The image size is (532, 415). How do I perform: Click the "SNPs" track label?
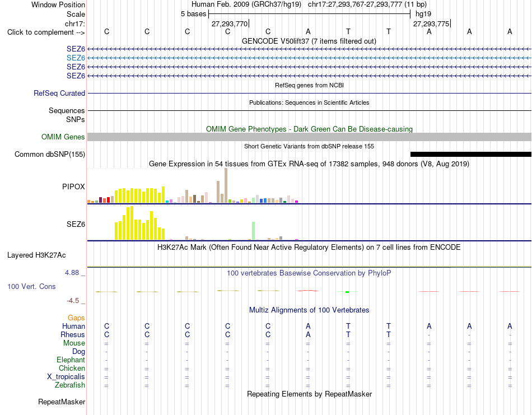[x=76, y=119]
